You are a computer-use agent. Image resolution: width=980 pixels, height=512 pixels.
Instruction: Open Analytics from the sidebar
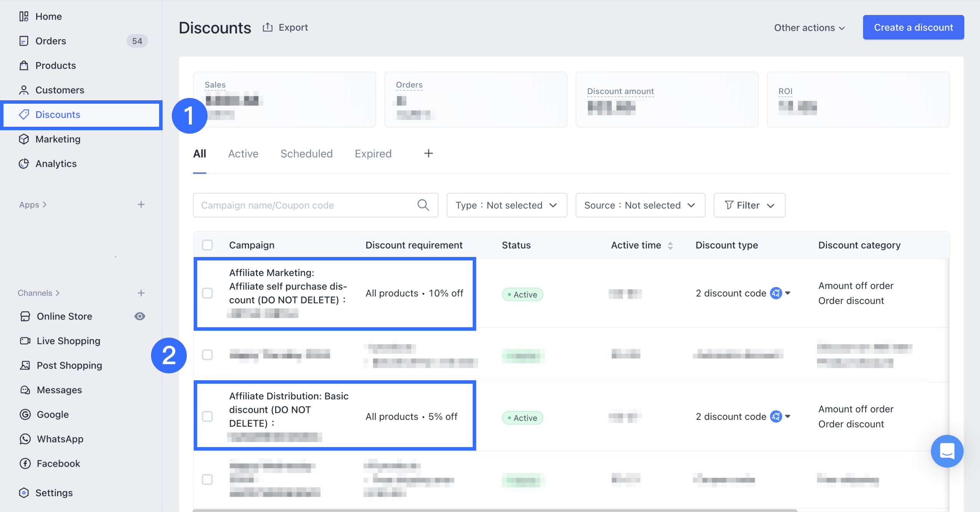click(56, 164)
